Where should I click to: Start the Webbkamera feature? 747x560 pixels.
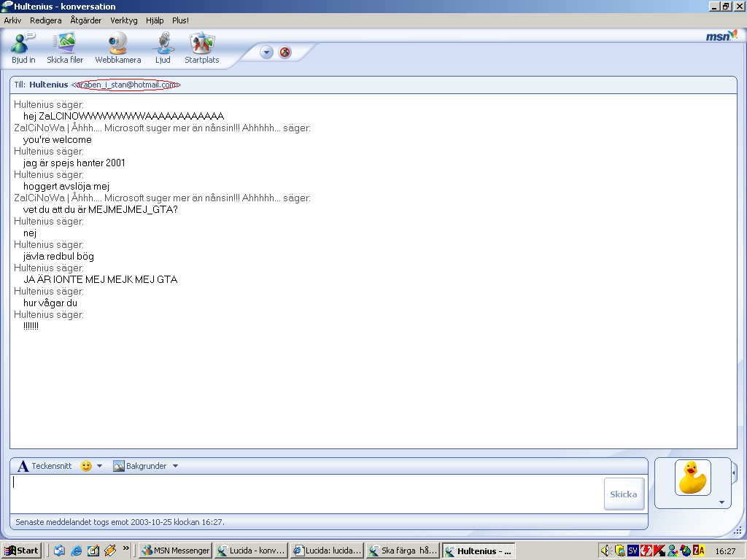click(117, 47)
